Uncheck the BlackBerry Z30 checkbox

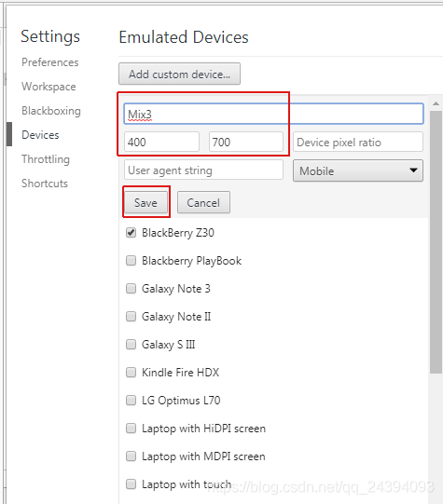click(131, 232)
